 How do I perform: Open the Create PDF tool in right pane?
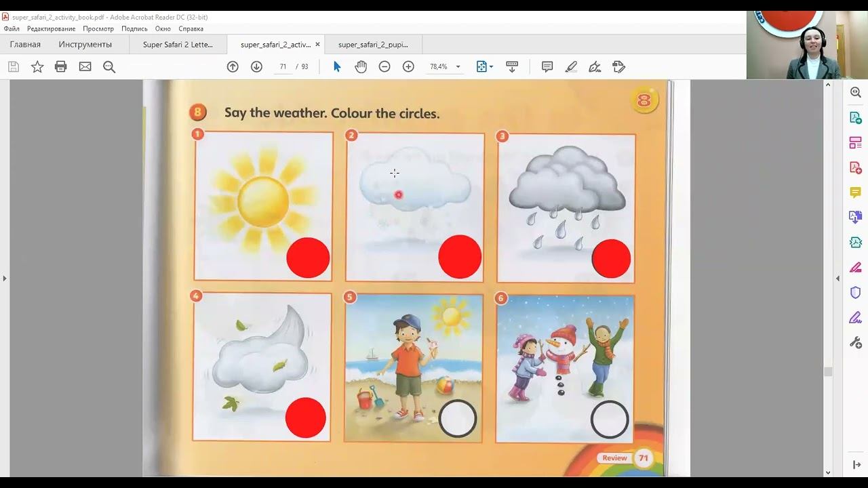click(856, 167)
